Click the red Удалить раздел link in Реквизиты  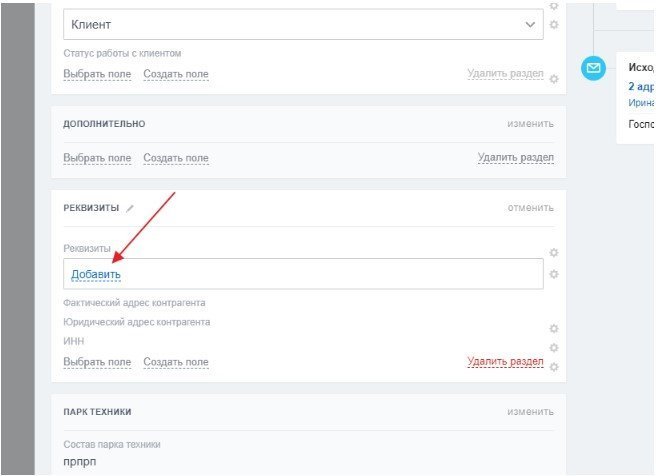click(x=505, y=362)
